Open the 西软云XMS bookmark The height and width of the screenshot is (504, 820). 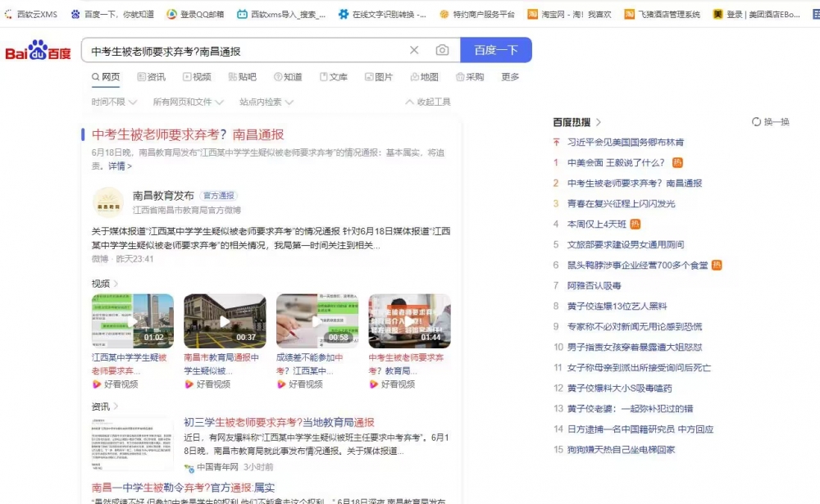(x=31, y=15)
